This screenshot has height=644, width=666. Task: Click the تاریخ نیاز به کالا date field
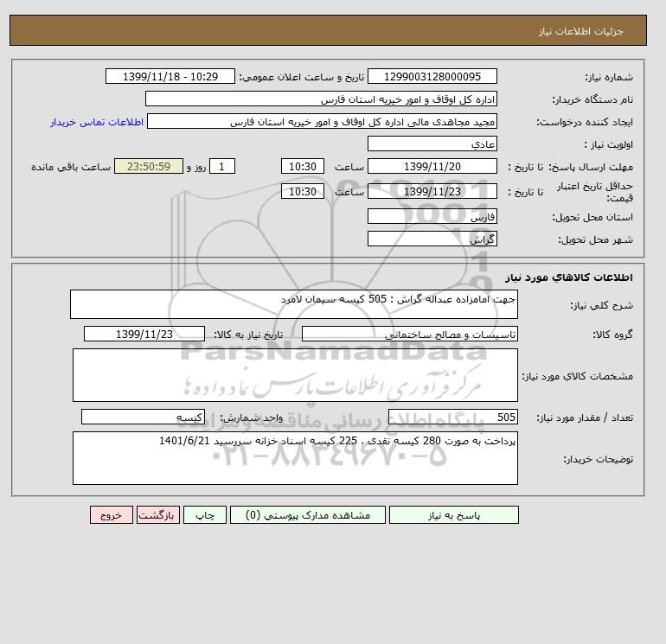(x=144, y=334)
